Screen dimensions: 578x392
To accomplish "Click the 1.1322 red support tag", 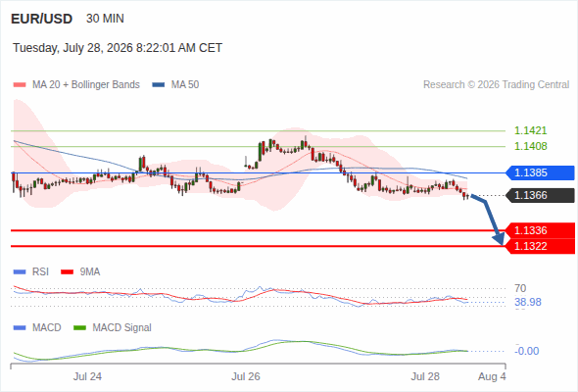I will pos(540,246).
